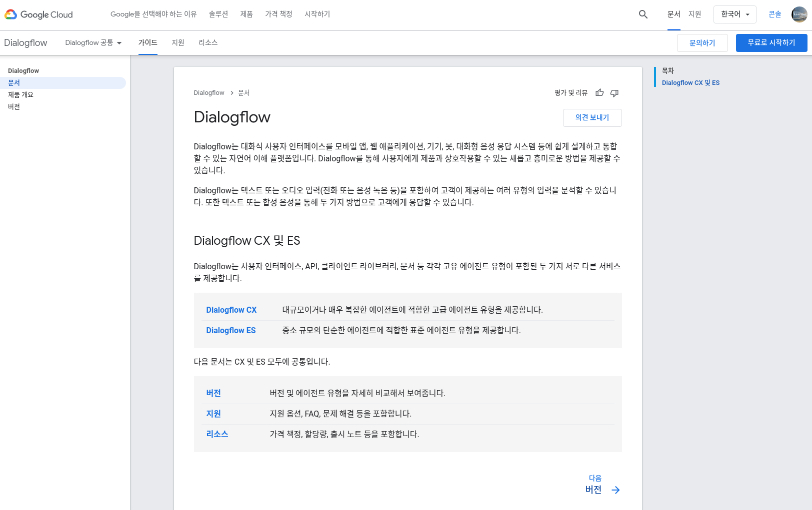812x510 pixels.
Task: Click the Dialogflow breadcrumb link
Action: [209, 93]
